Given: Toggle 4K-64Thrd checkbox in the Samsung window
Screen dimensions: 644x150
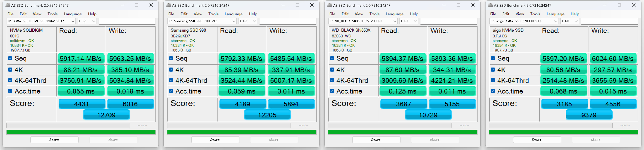Looking at the screenshot, I should point(171,80).
